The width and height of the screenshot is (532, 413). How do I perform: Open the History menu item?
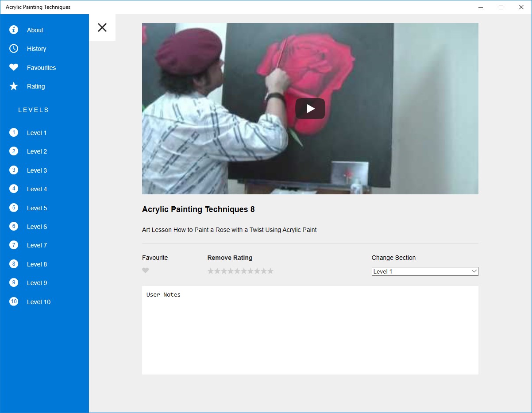(36, 49)
